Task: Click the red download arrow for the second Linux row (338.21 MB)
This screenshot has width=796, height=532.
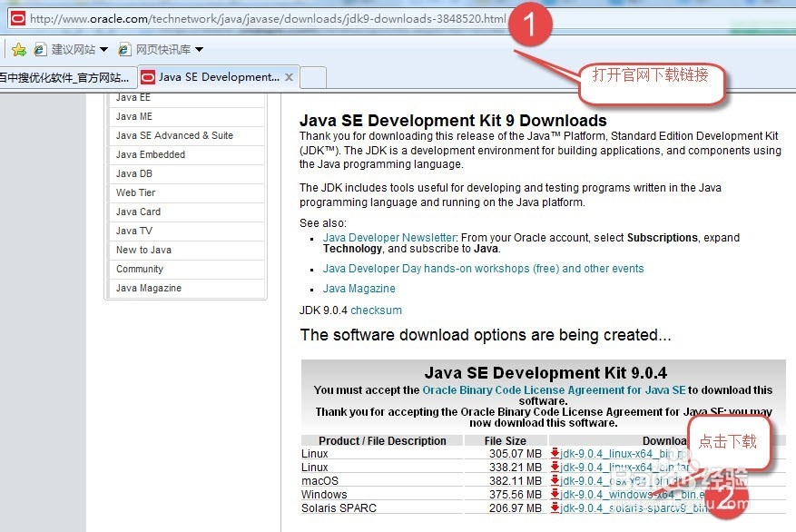Action: pos(555,467)
